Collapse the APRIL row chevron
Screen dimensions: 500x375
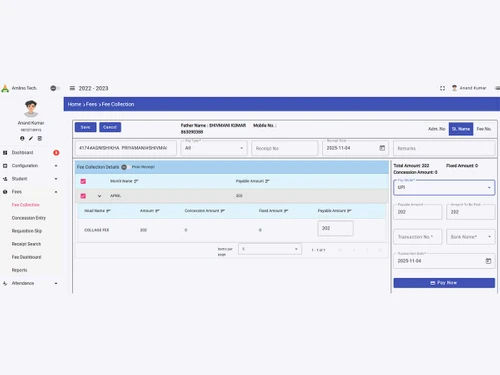coord(99,196)
